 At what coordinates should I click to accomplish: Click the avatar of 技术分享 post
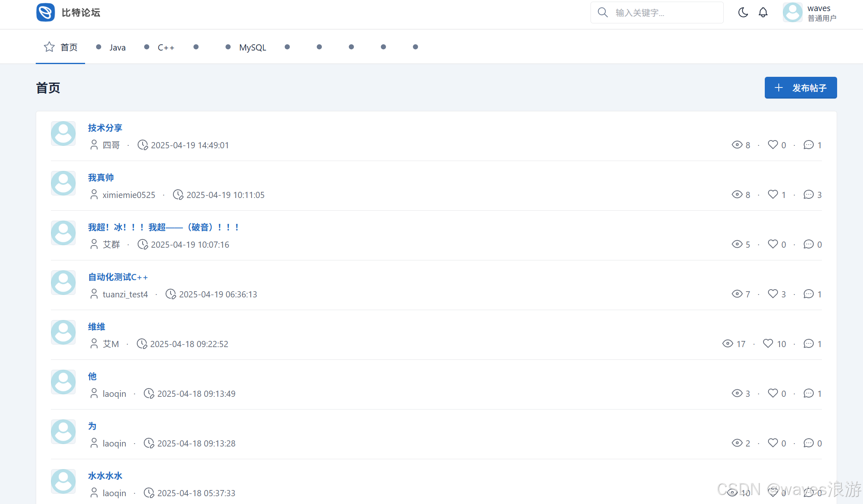[x=63, y=133]
